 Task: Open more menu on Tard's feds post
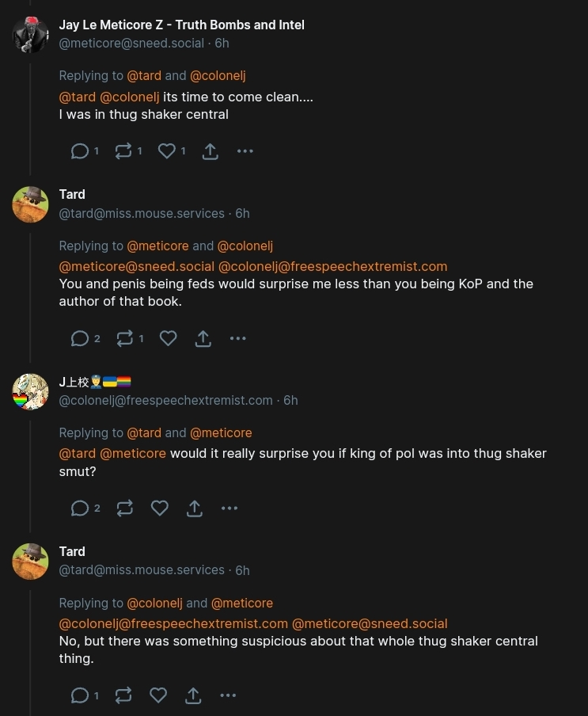click(237, 339)
